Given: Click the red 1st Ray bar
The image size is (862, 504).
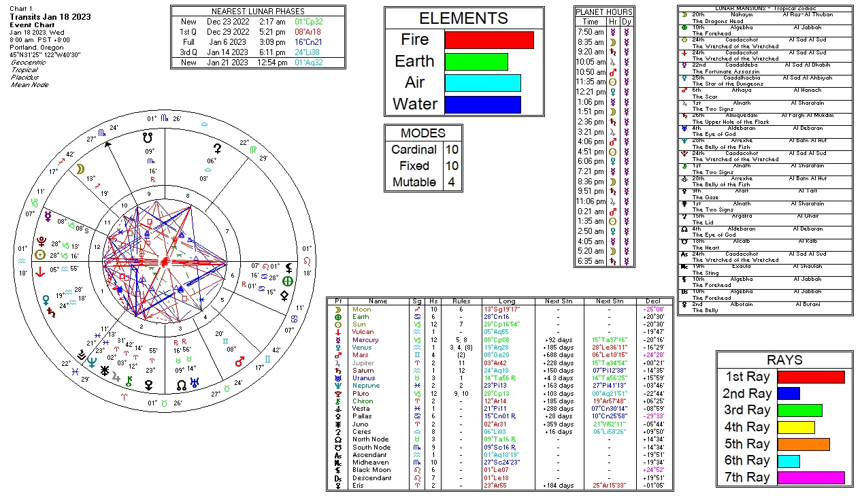Looking at the screenshot, I should tap(811, 377).
